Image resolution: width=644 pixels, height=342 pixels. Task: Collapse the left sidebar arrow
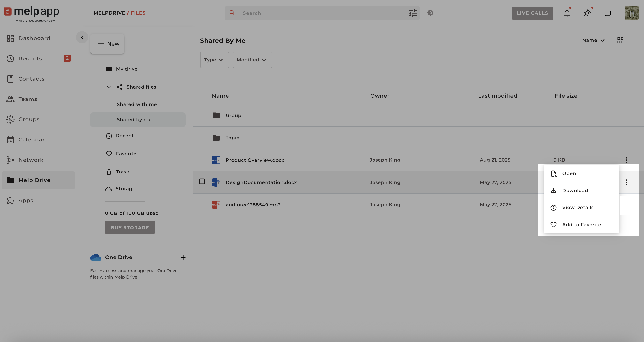coord(82,37)
